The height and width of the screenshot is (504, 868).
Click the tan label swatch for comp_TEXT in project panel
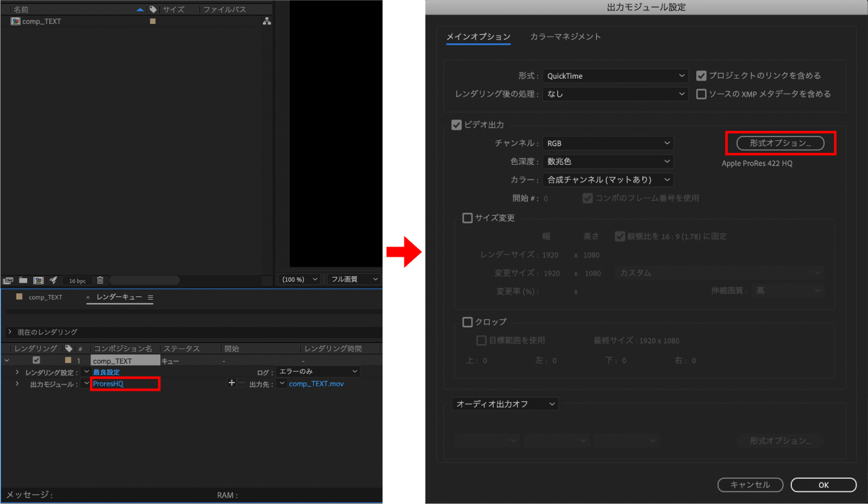[152, 21]
